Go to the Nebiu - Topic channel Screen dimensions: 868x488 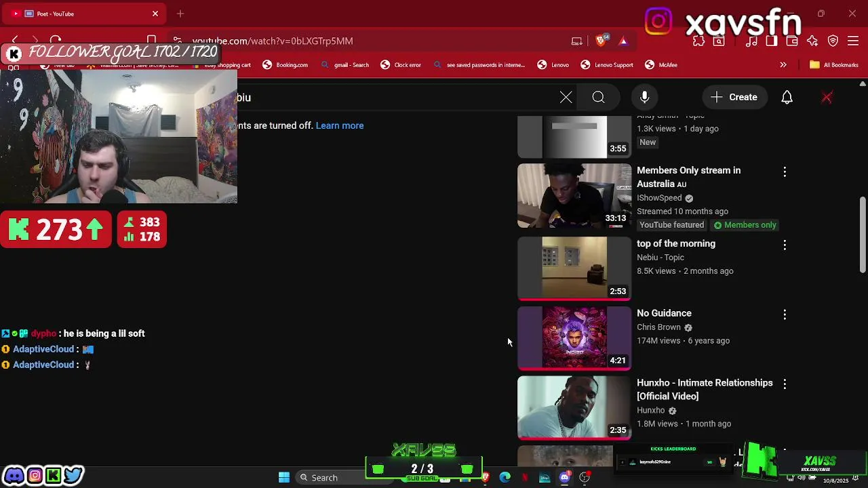coord(660,258)
